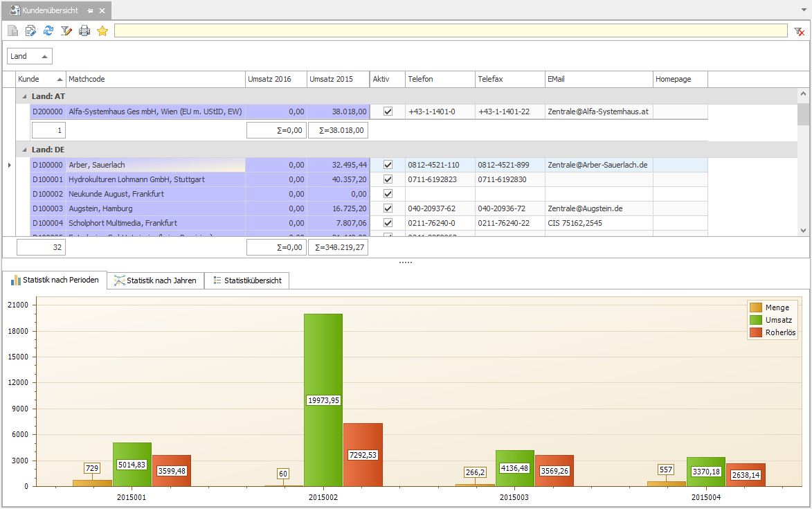Click the EMail column header
This screenshot has height=509, width=812.
click(x=599, y=79)
